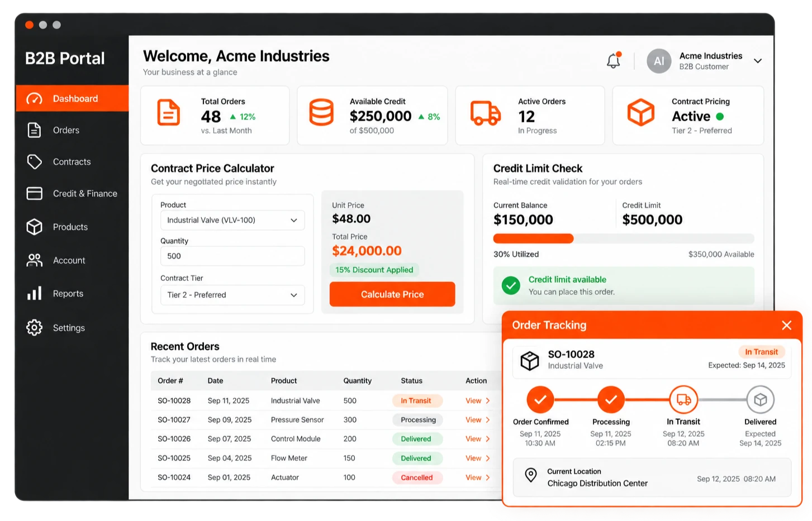Close the Order Tracking panel
This screenshot has height=521, width=812.
coord(786,325)
